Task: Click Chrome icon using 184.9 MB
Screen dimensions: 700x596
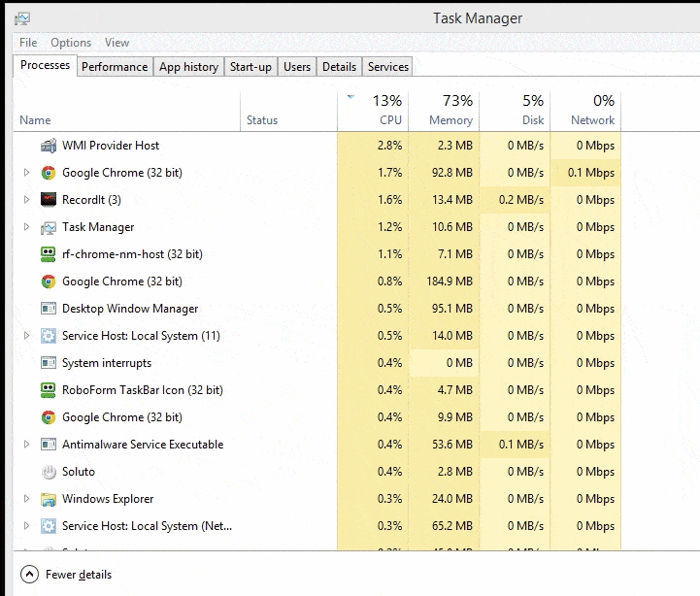Action: (x=49, y=281)
